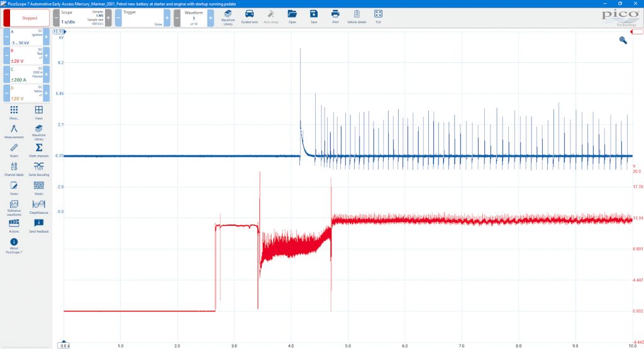Screen dimensions: 644x349
Task: Increase Scope timebase with plus button
Action: tap(108, 18)
